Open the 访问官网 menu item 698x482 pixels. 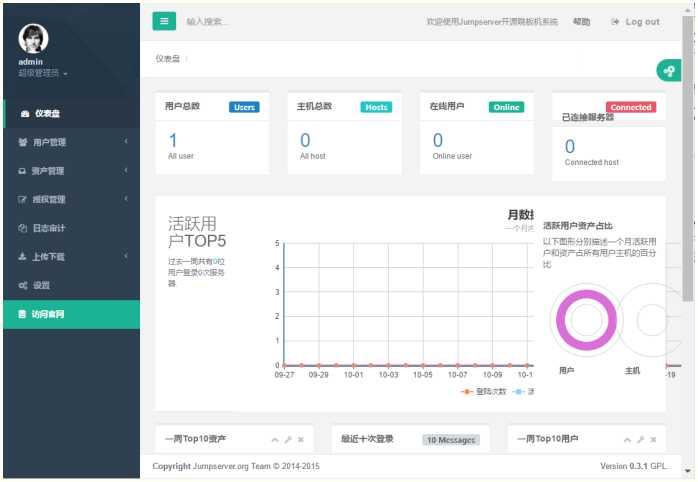[71, 314]
